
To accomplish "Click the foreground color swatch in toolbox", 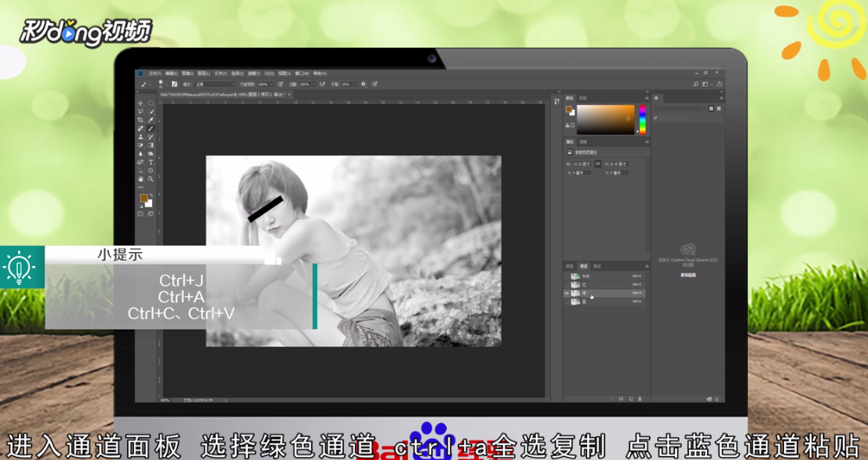I will [144, 198].
